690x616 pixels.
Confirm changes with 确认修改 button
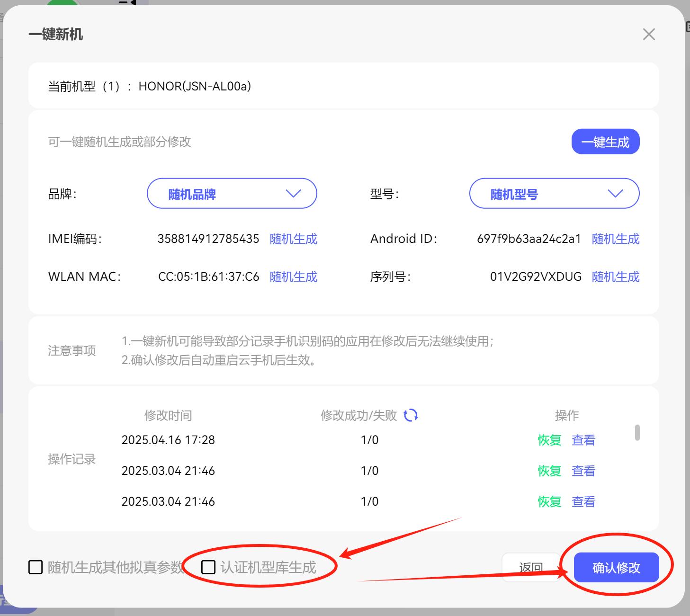pyautogui.click(x=616, y=567)
